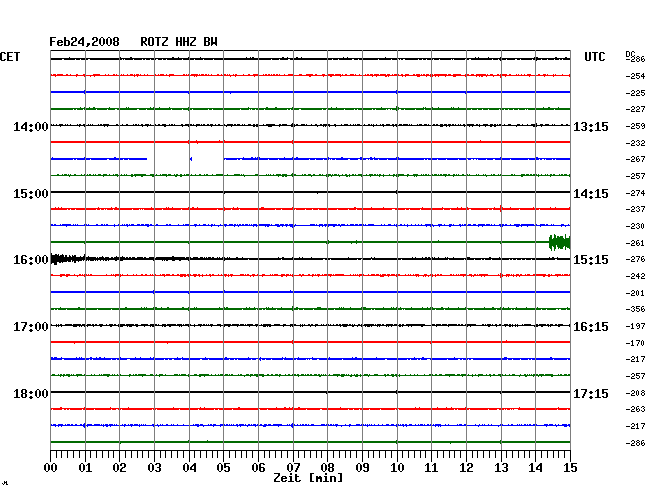Click the 15:00 CET time label
The height and width of the screenshot is (494, 650).
click(x=31, y=194)
